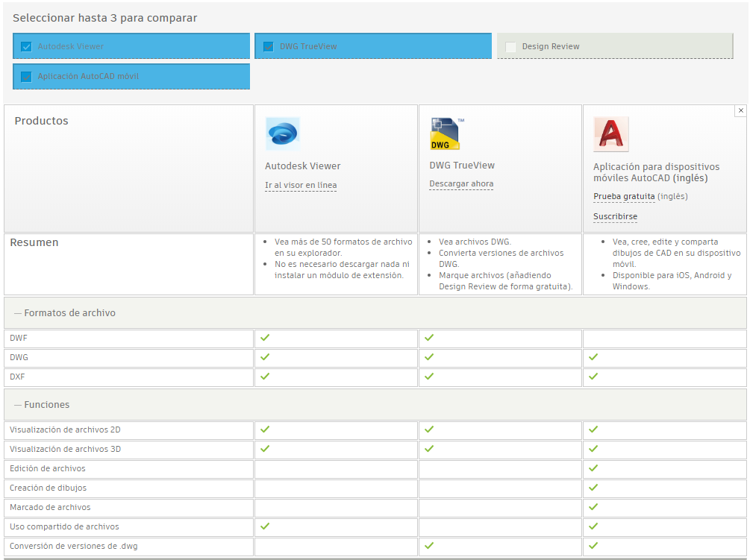Click DWG checkmark under Autodesk Viewer
The width and height of the screenshot is (750, 560).
265,357
